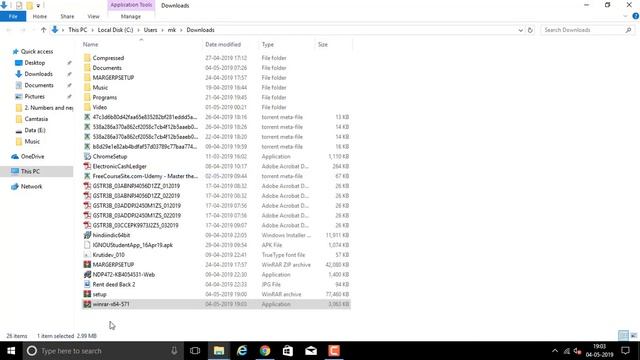Click 'Local Disk (C:)' breadcrumb
This screenshot has height=360, width=640.
pyautogui.click(x=116, y=30)
